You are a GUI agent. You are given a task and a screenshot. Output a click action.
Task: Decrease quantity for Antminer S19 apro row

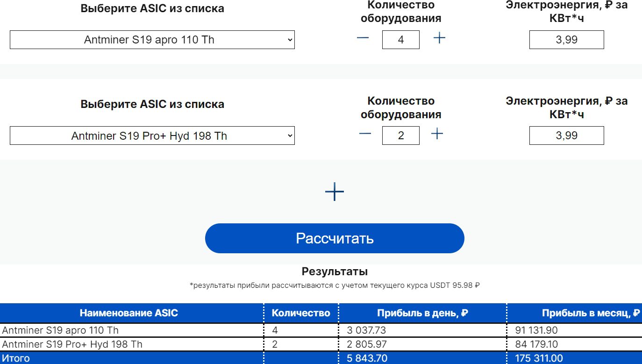click(363, 38)
